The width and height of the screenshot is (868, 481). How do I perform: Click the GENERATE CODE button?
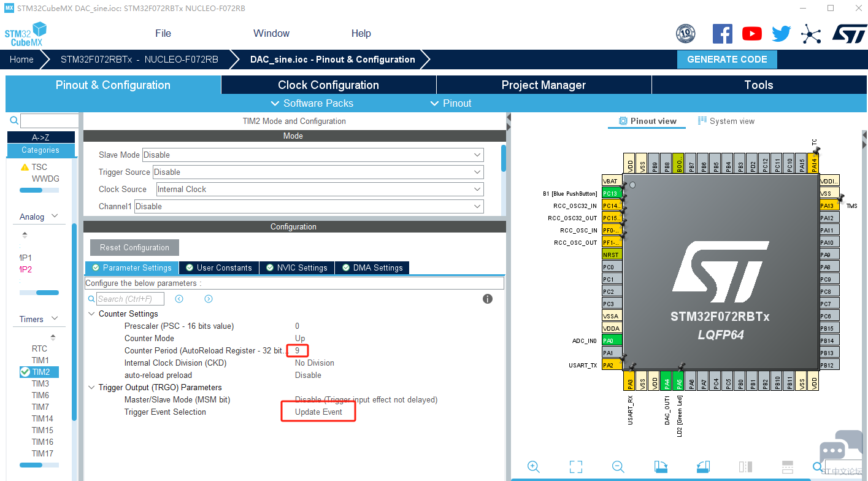[727, 60]
